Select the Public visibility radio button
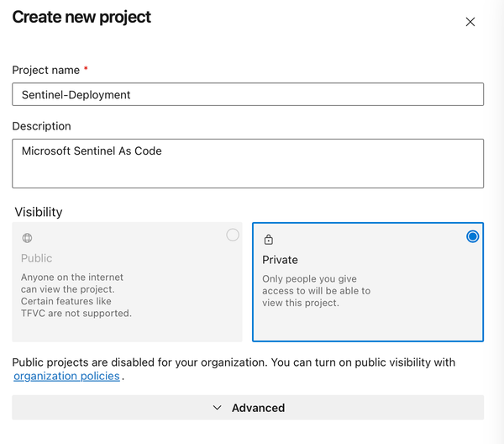 (x=233, y=235)
